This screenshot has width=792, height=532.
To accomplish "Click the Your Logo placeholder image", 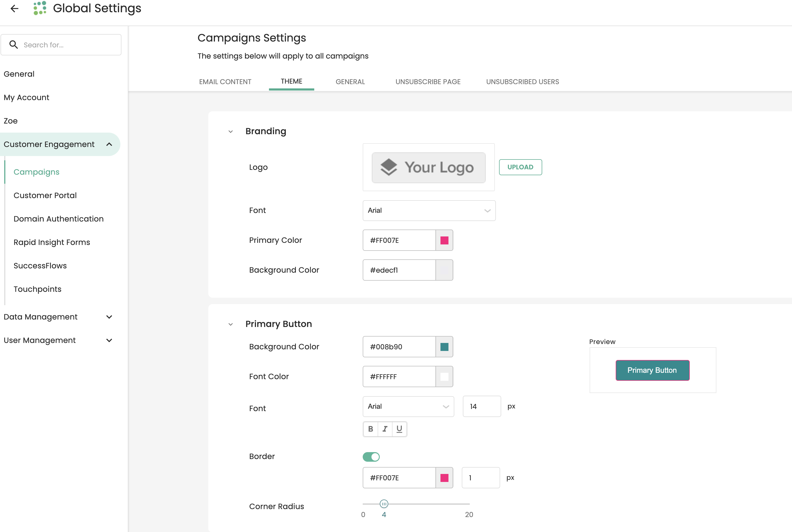I will (428, 167).
